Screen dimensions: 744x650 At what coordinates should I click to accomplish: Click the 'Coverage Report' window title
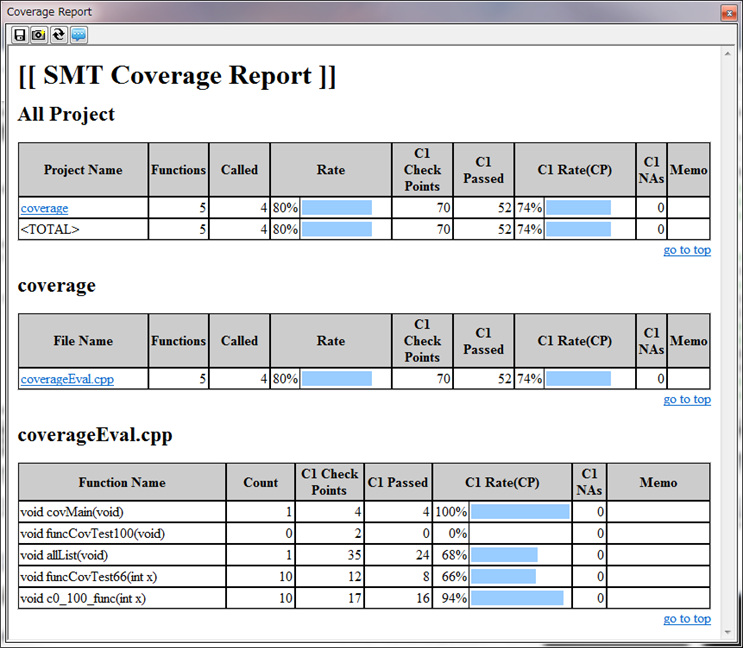[x=49, y=12]
